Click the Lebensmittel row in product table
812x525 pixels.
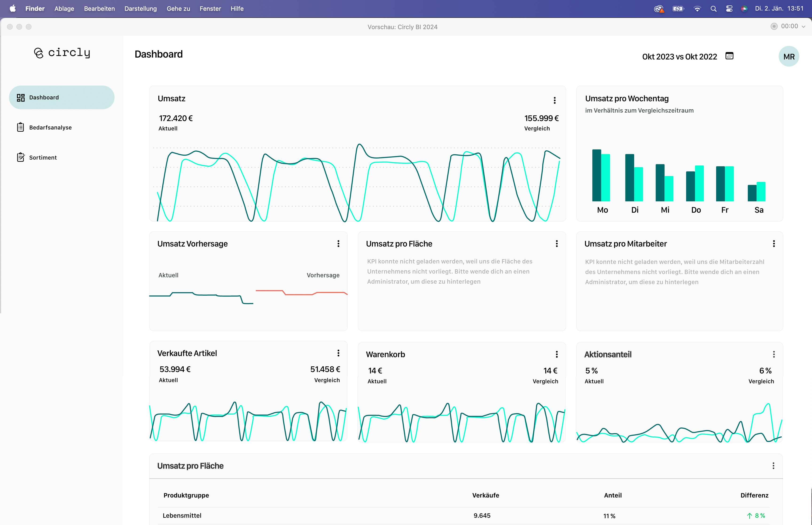[x=182, y=515]
